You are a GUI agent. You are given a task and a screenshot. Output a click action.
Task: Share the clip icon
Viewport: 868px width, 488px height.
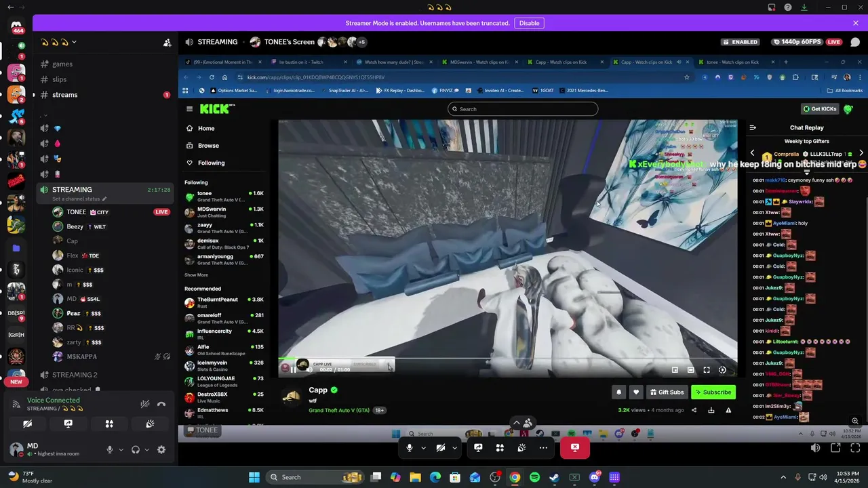tap(694, 410)
